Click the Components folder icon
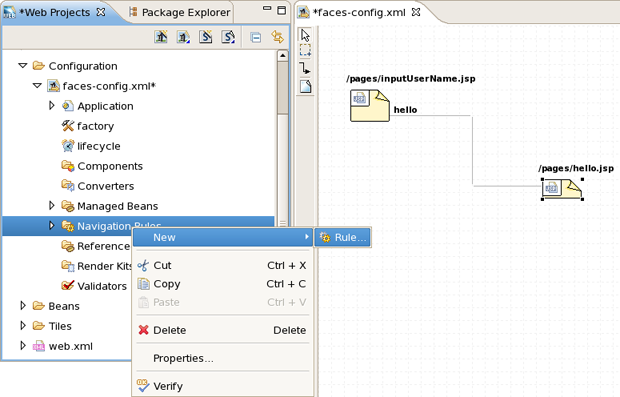Image resolution: width=620 pixels, height=397 pixels. click(68, 166)
